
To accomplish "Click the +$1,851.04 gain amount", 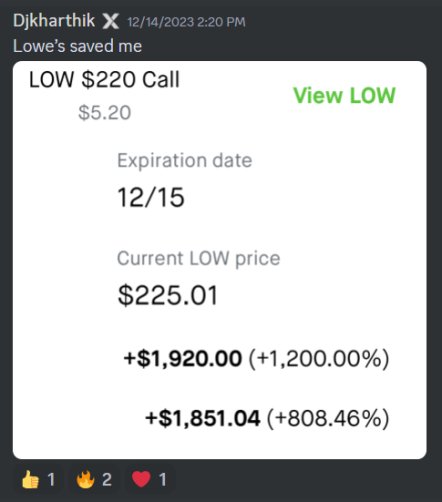I will tap(202, 418).
